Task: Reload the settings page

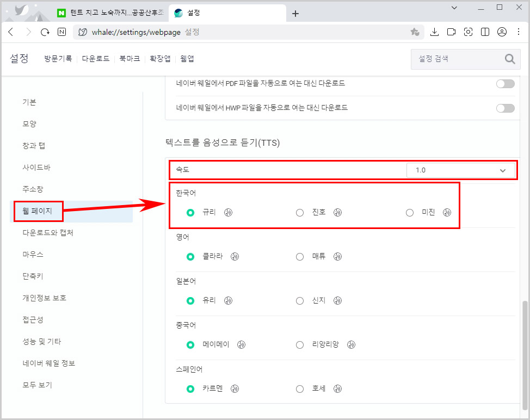Action: (45, 32)
